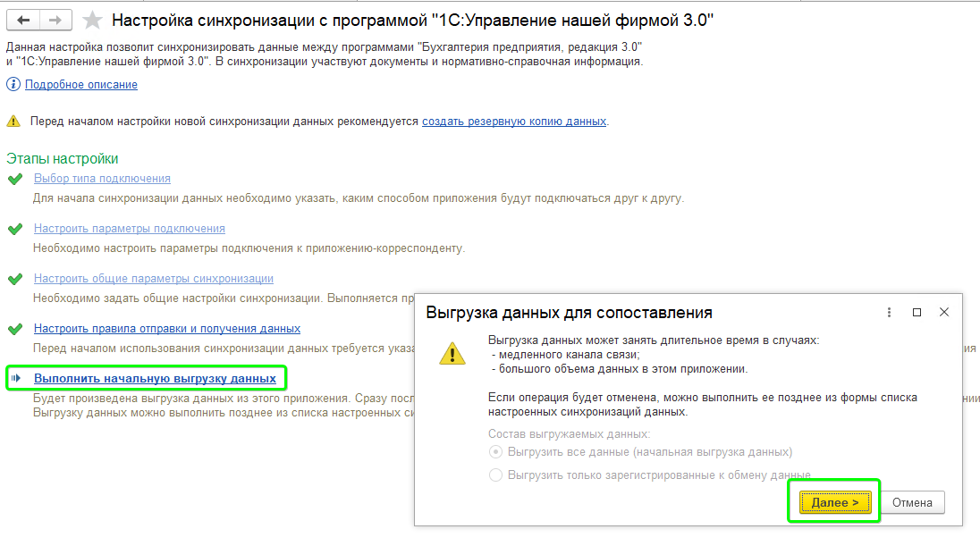Click the warning triangle near backup recommendation
The image size is (980, 546).
coord(13,122)
